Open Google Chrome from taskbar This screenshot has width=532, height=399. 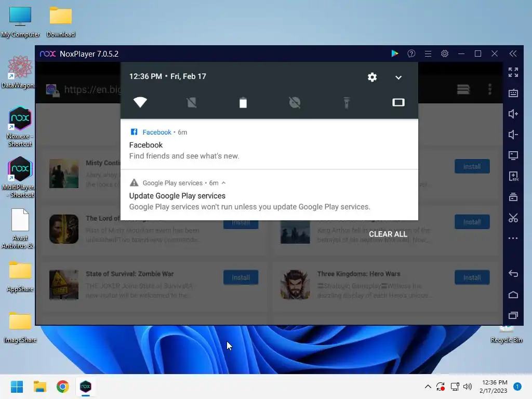63,387
